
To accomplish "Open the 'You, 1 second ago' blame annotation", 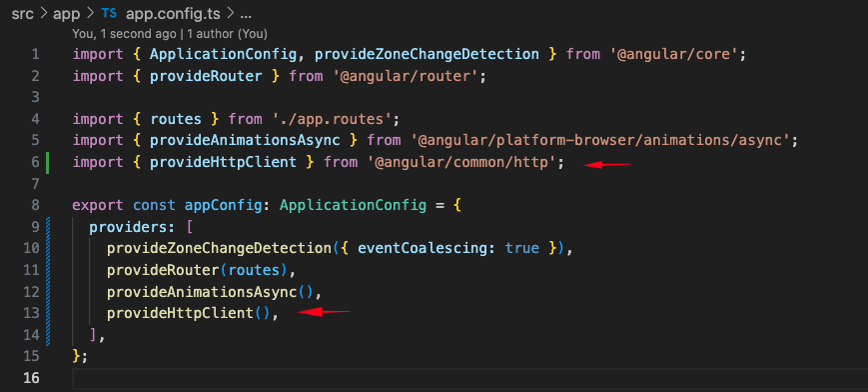I will (x=124, y=34).
